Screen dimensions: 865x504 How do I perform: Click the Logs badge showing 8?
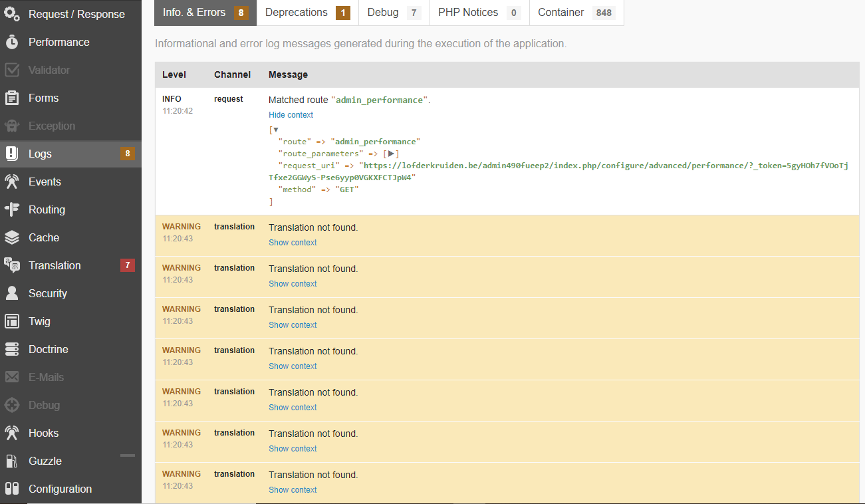[x=128, y=154]
